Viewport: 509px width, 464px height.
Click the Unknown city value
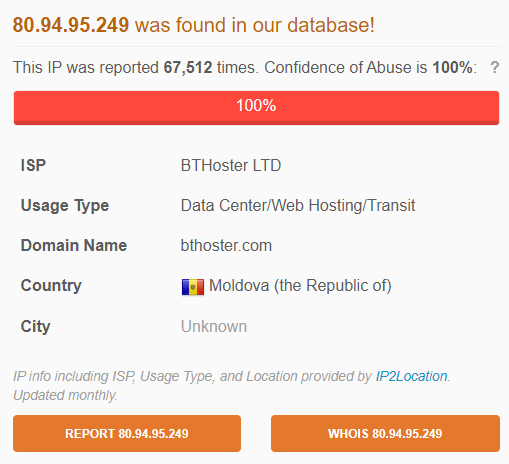214,326
